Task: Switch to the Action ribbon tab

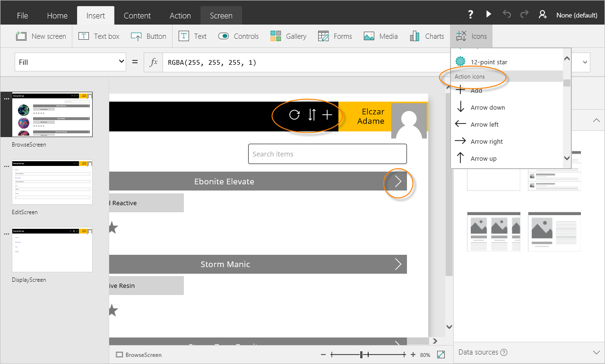Action: 180,15
